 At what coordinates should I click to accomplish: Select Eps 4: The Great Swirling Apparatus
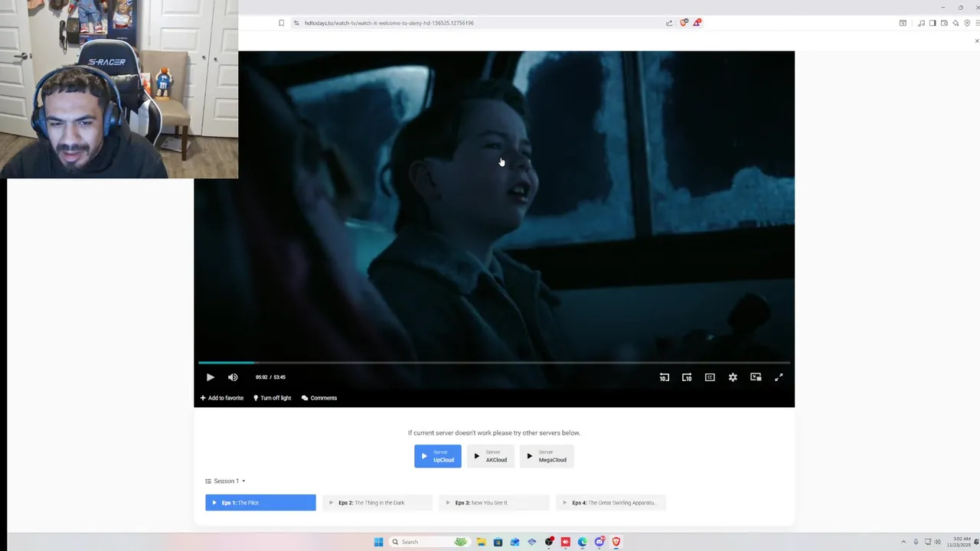(x=611, y=503)
